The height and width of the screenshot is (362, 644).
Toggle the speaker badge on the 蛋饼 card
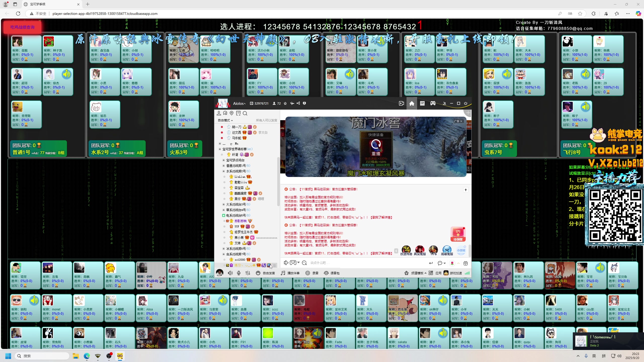click(507, 74)
